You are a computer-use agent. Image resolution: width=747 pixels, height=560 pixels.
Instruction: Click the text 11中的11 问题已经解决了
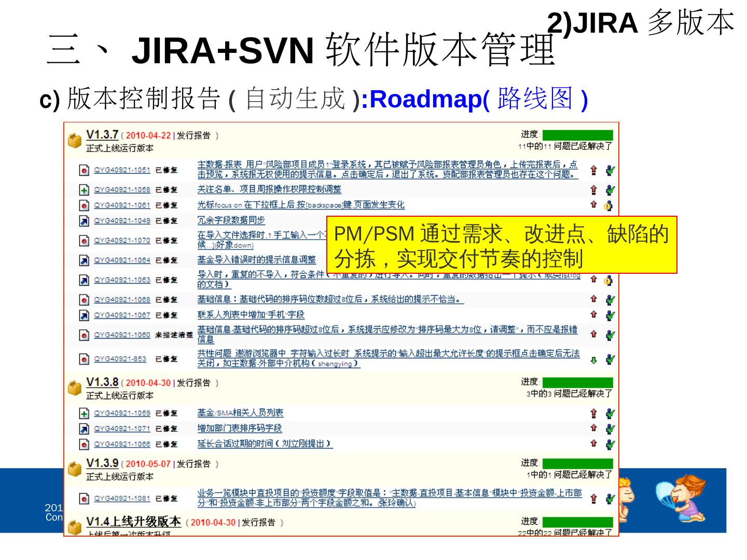(565, 146)
